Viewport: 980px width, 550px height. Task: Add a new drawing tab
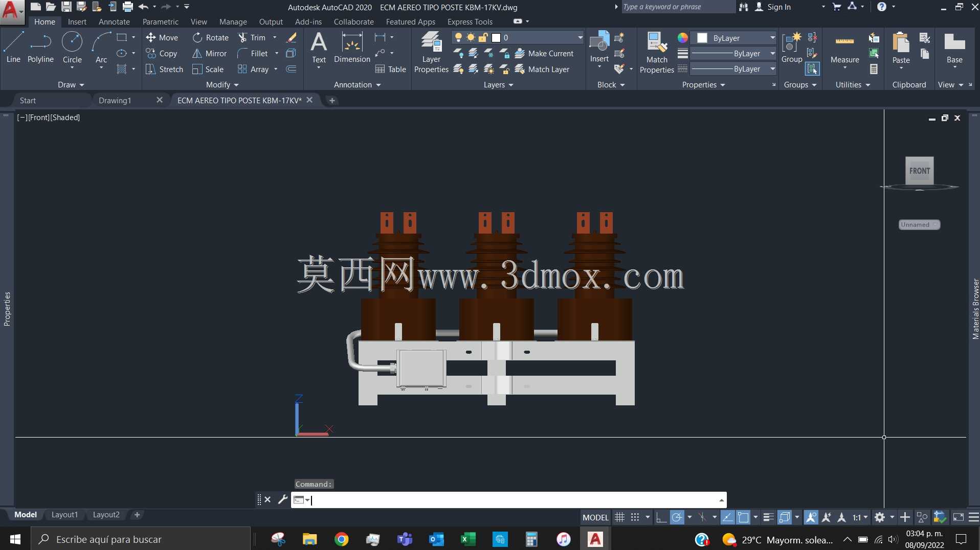coord(332,101)
